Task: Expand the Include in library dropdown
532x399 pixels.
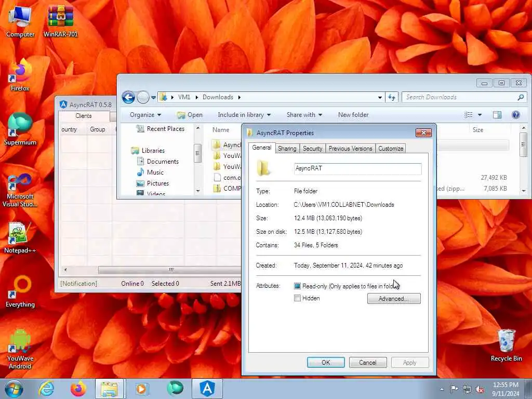Action: coord(244,115)
